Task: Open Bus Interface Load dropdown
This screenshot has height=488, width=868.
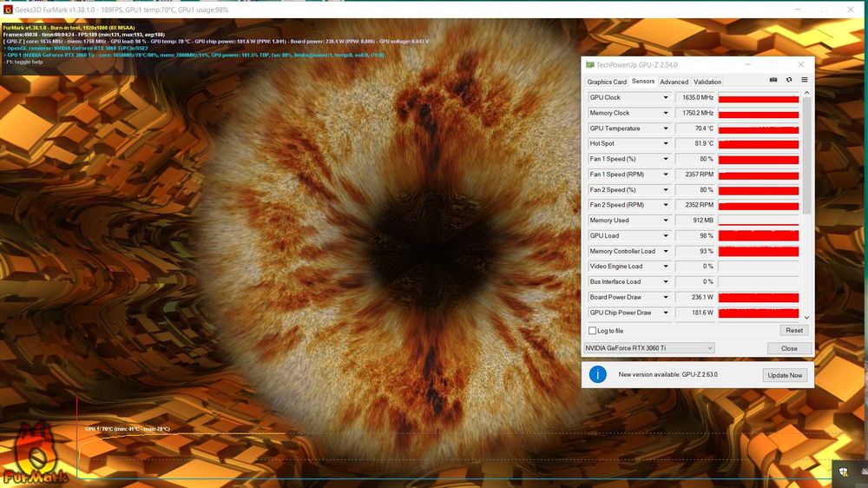Action: 666,282
